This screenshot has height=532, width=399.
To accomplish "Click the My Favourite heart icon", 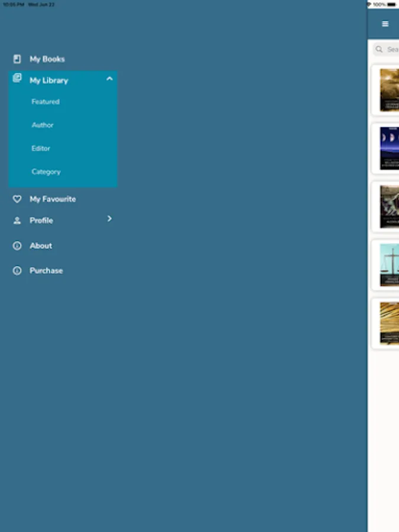I will pyautogui.click(x=17, y=199).
